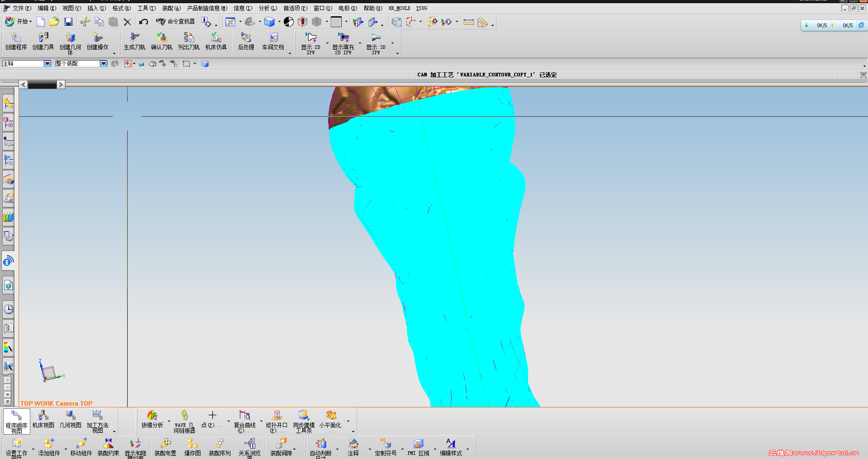868x459 pixels.
Task: Open Exploded Views (爆炸图)
Action: click(x=193, y=447)
